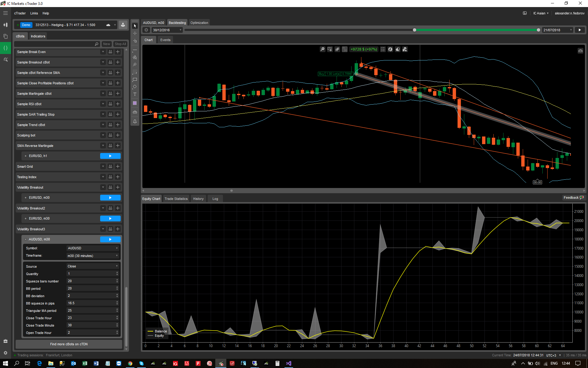Image resolution: width=588 pixels, height=368 pixels.
Task: Open the Timeframe m30 dropdown
Action: 92,256
